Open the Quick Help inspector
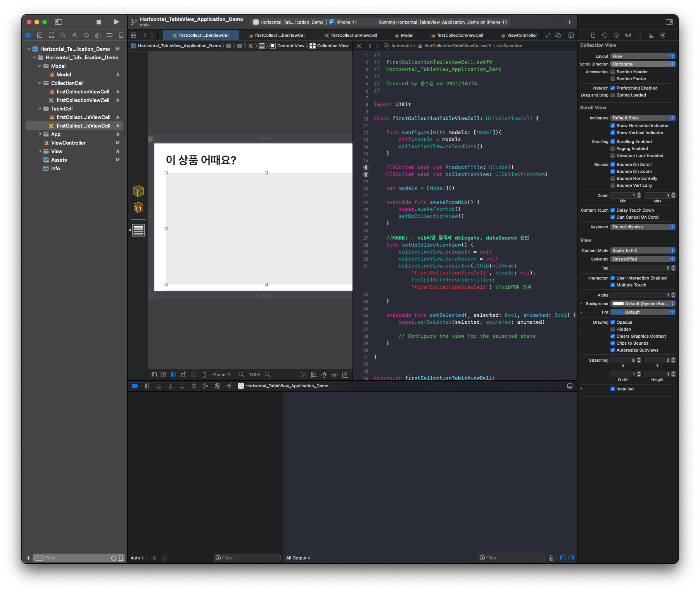The height and width of the screenshot is (592, 700). tap(616, 35)
